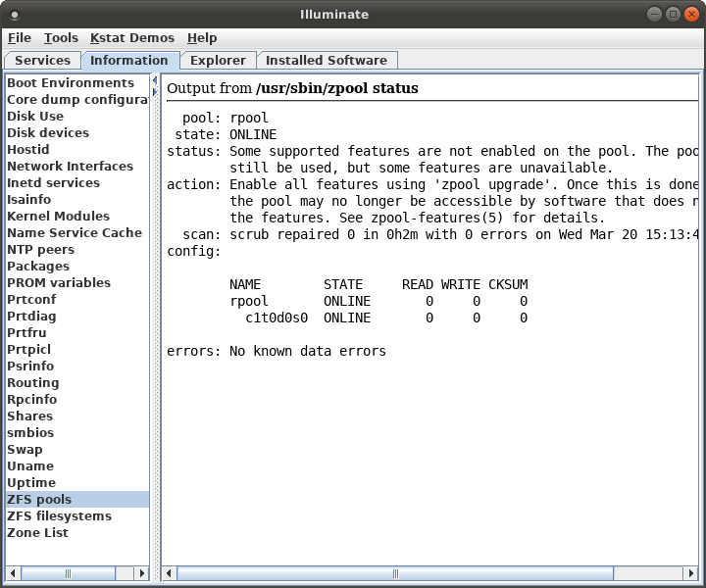Collapse left pane with split divider left arrow
The image size is (706, 588).
click(155, 80)
